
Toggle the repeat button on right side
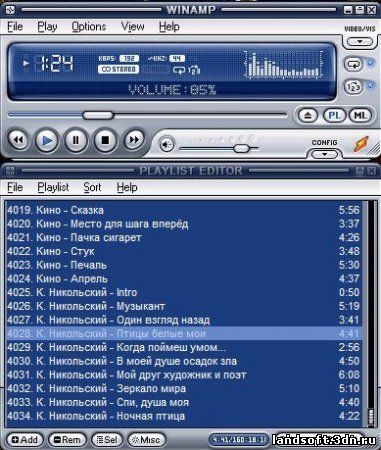pos(353,64)
